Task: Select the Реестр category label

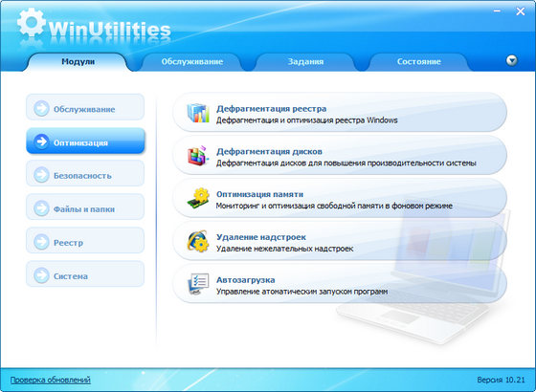Action: [68, 243]
